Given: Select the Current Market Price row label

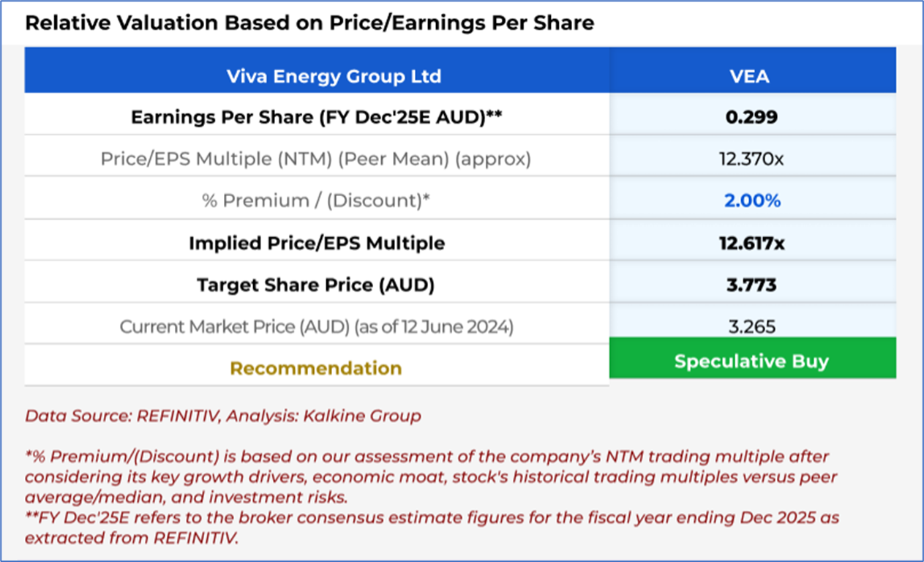Looking at the screenshot, I should tap(316, 326).
